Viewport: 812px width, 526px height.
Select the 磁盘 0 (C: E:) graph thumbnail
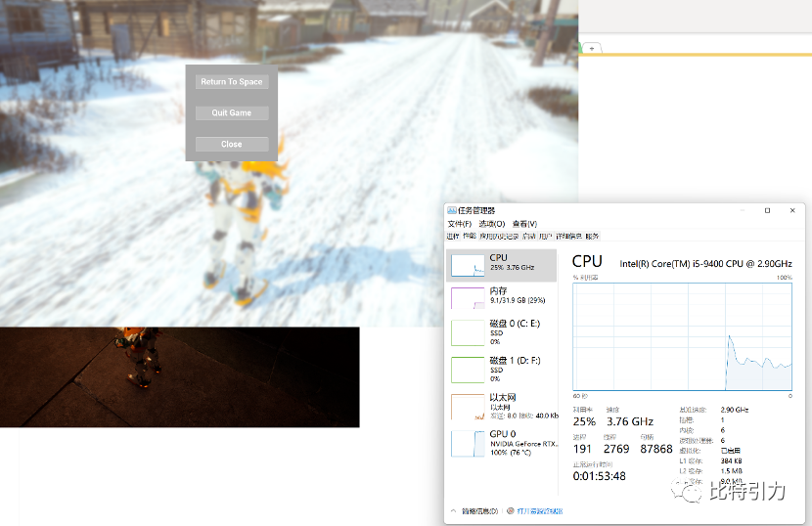coord(468,331)
